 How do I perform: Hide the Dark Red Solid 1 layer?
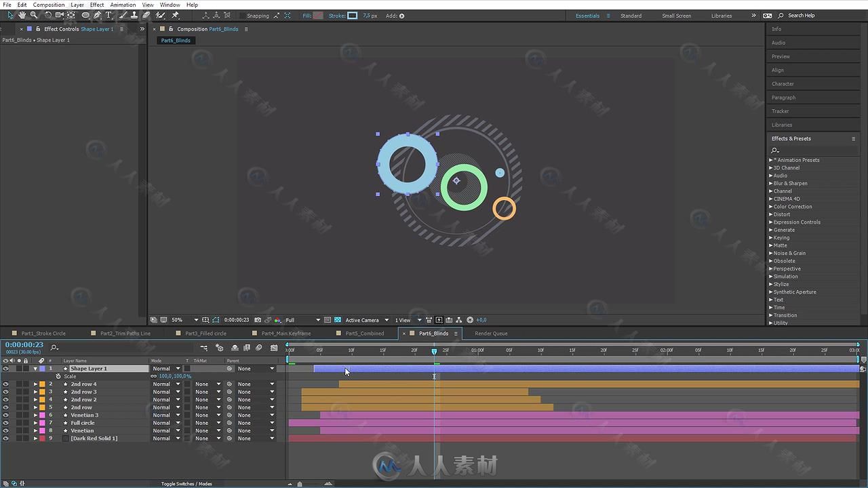(5, 439)
